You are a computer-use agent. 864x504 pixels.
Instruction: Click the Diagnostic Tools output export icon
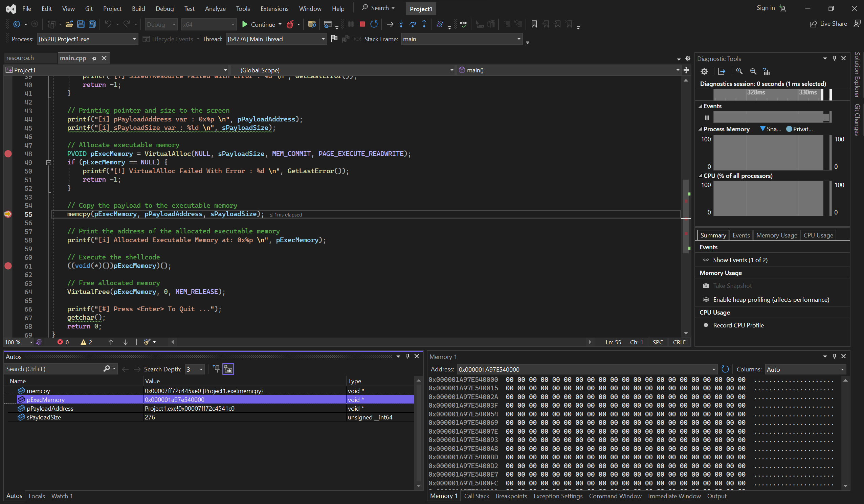pos(722,71)
